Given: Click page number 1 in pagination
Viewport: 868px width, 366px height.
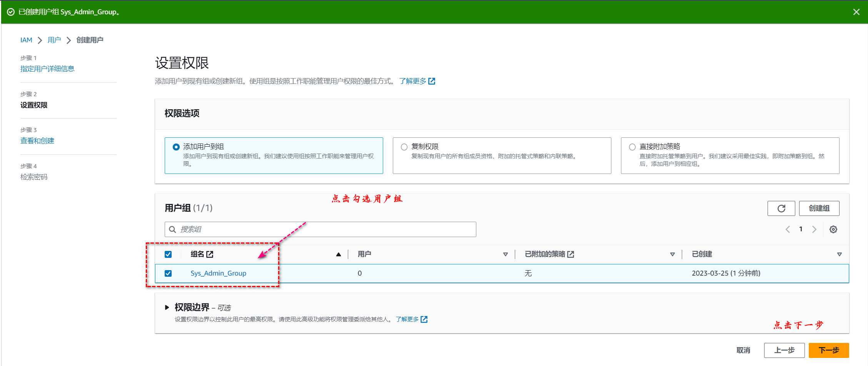Looking at the screenshot, I should pyautogui.click(x=801, y=229).
